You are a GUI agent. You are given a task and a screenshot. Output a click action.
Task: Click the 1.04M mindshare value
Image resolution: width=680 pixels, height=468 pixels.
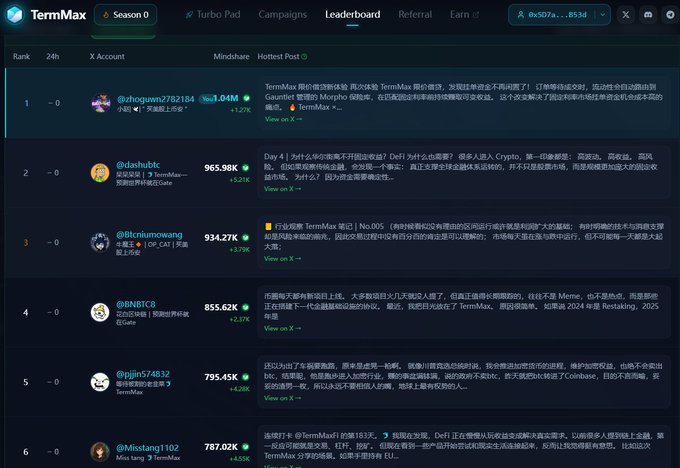[x=226, y=98]
